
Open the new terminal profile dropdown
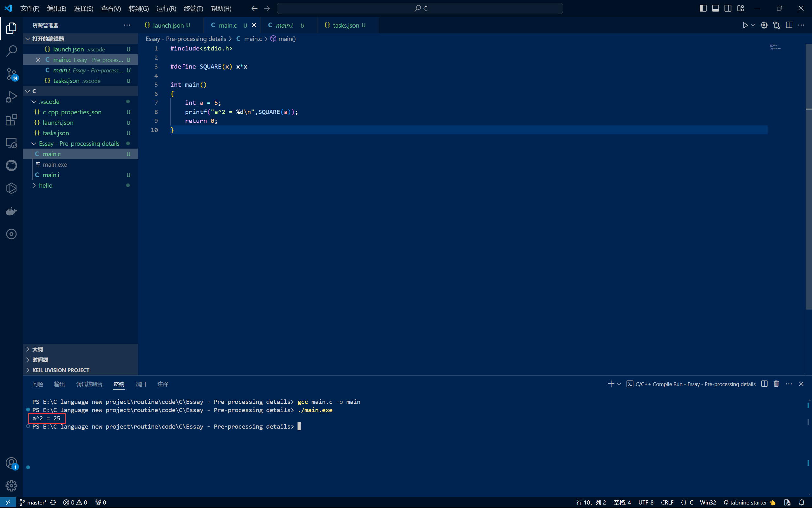(619, 384)
